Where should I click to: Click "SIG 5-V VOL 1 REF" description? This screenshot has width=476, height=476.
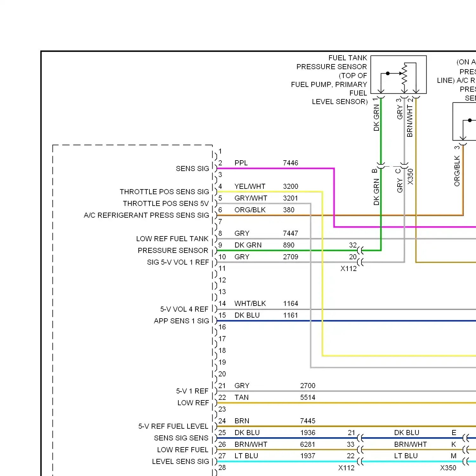[178, 262]
